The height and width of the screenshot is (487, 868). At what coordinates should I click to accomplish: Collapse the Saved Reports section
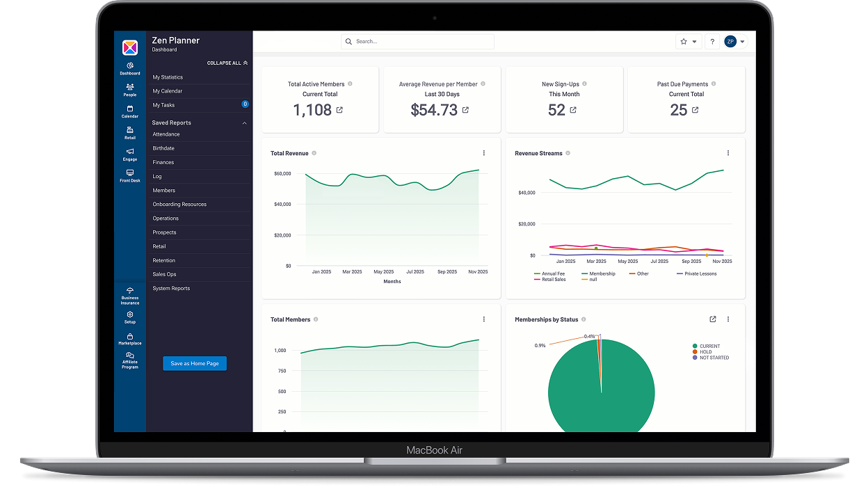[x=244, y=123]
